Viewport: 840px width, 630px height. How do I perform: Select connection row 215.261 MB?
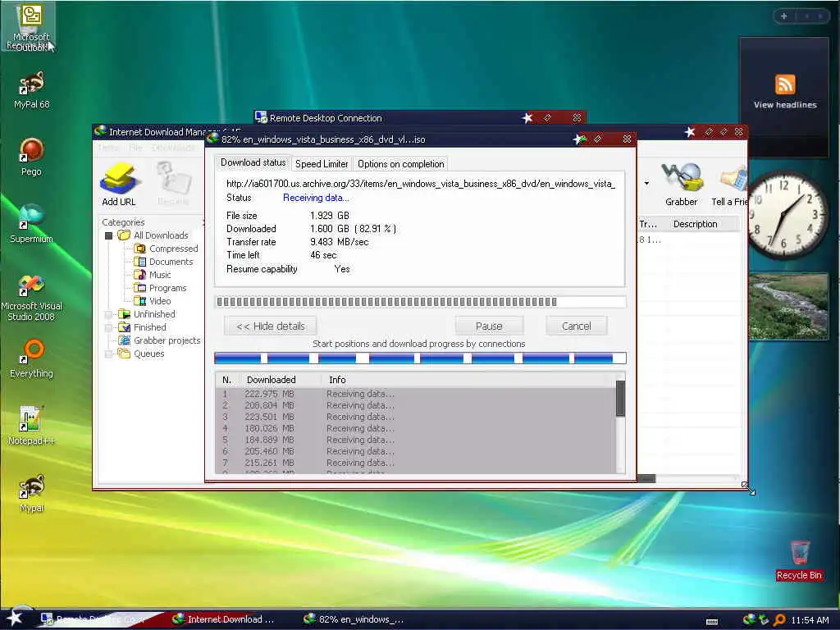(x=416, y=463)
